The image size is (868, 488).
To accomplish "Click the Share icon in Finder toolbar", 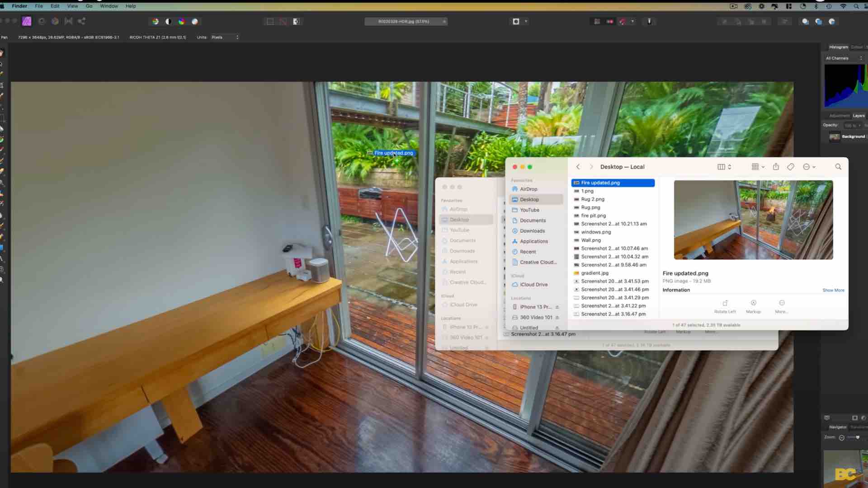I will (x=776, y=167).
